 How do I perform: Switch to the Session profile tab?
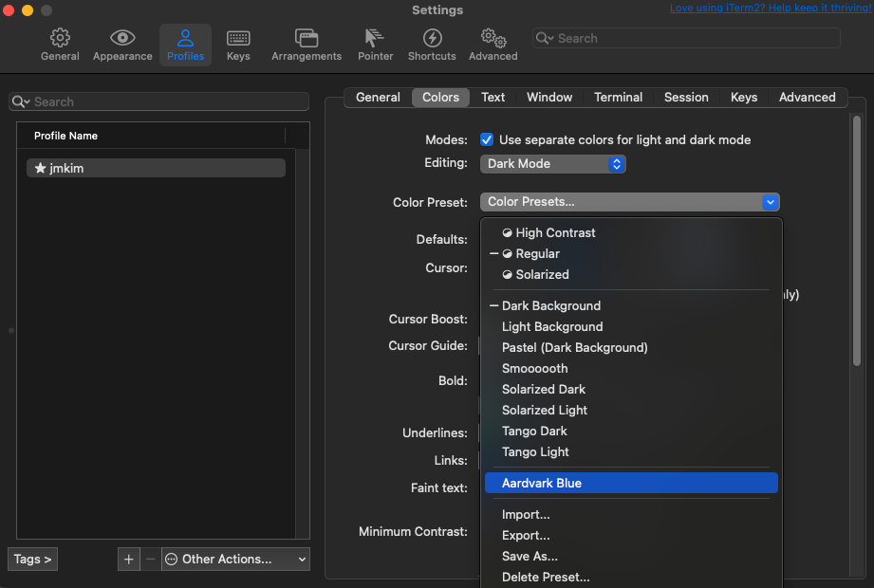tap(686, 97)
